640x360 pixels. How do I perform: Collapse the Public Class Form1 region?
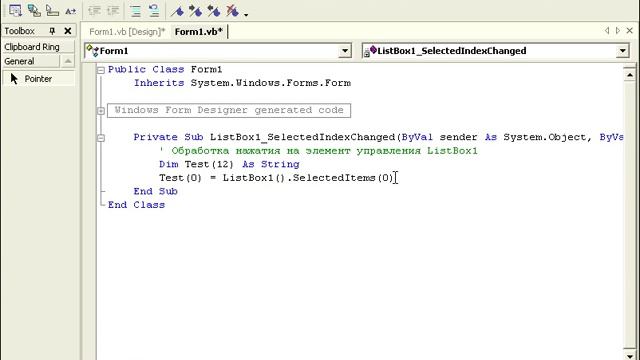coord(101,70)
